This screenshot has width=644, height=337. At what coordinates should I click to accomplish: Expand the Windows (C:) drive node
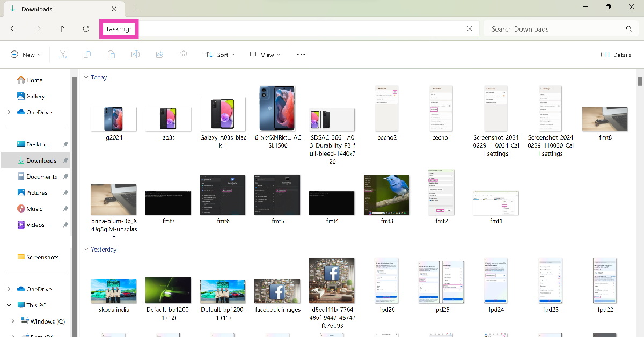point(13,321)
